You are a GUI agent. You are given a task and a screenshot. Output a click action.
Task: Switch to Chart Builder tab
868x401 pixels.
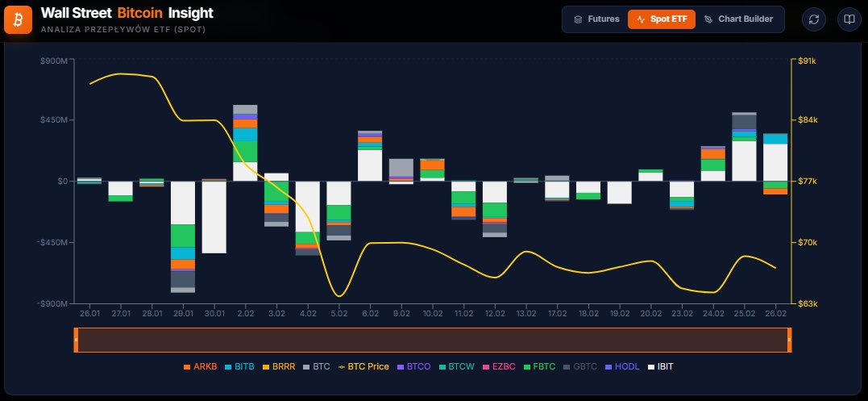pos(738,19)
